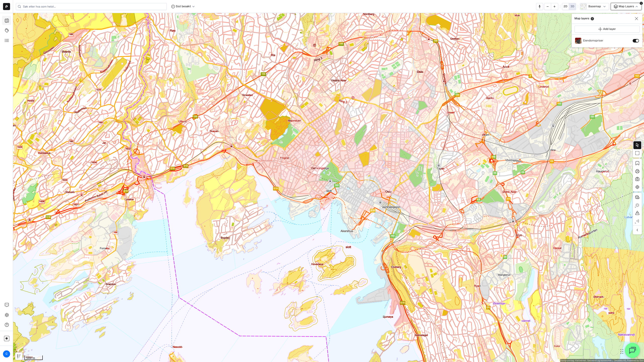The image size is (644, 362).
Task: Select the rectangle selection tool
Action: (637, 153)
